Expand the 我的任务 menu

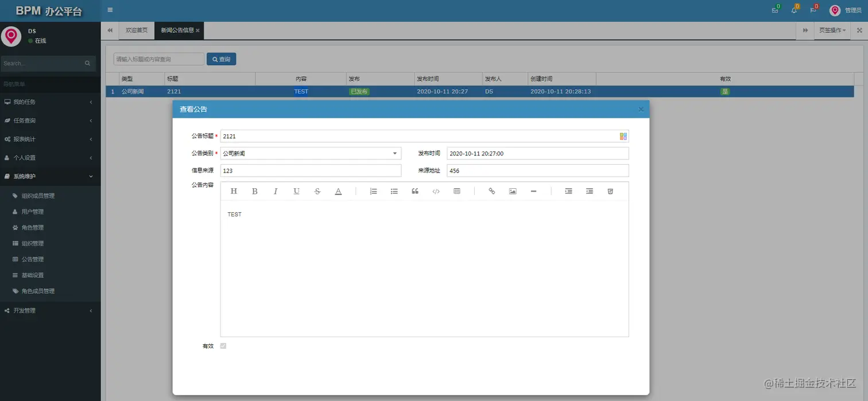point(50,102)
